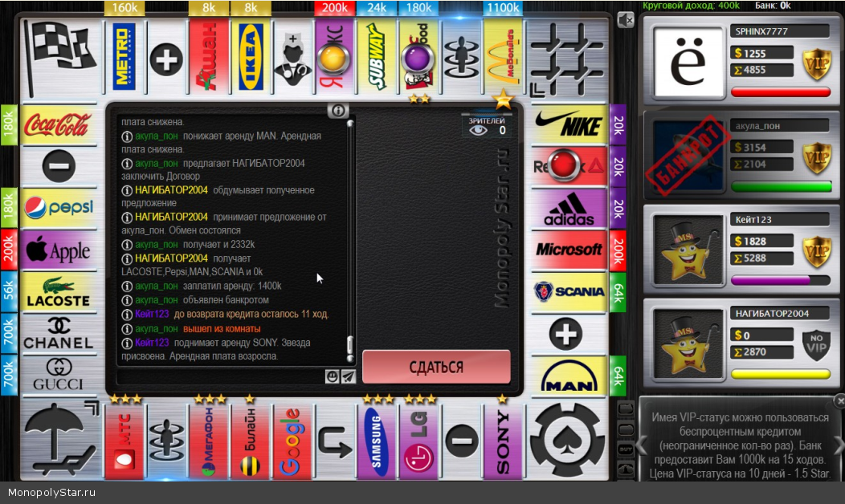The image size is (845, 504).
Task: Select the casino chip corner cell
Action: (567, 439)
